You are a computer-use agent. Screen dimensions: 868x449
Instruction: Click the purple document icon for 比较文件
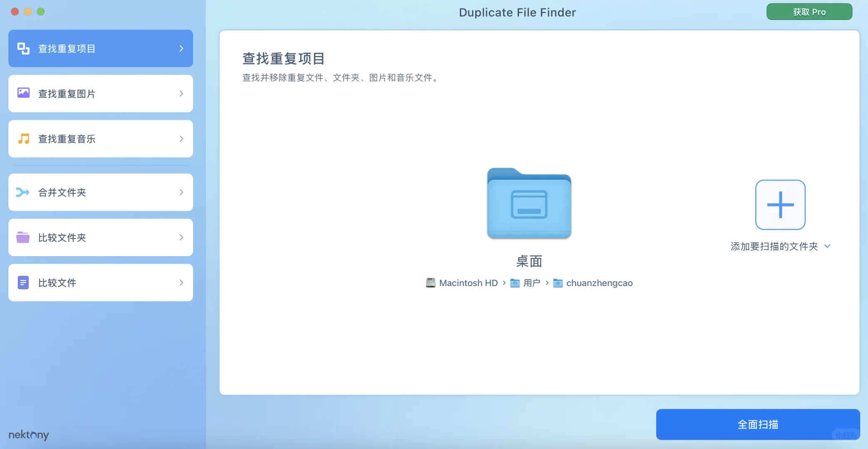[23, 283]
